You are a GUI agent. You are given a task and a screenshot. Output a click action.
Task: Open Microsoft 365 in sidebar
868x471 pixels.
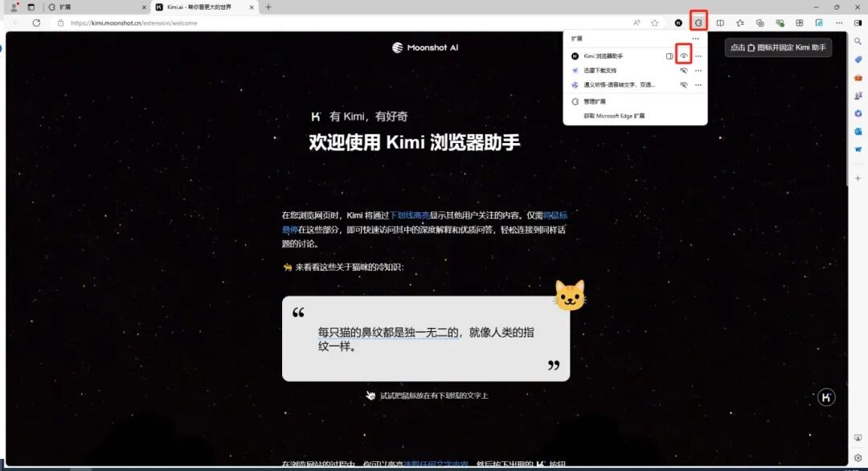tap(858, 113)
